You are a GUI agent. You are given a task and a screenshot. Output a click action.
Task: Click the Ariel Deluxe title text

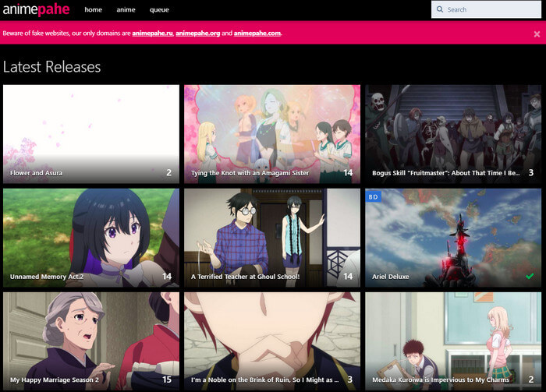(390, 277)
